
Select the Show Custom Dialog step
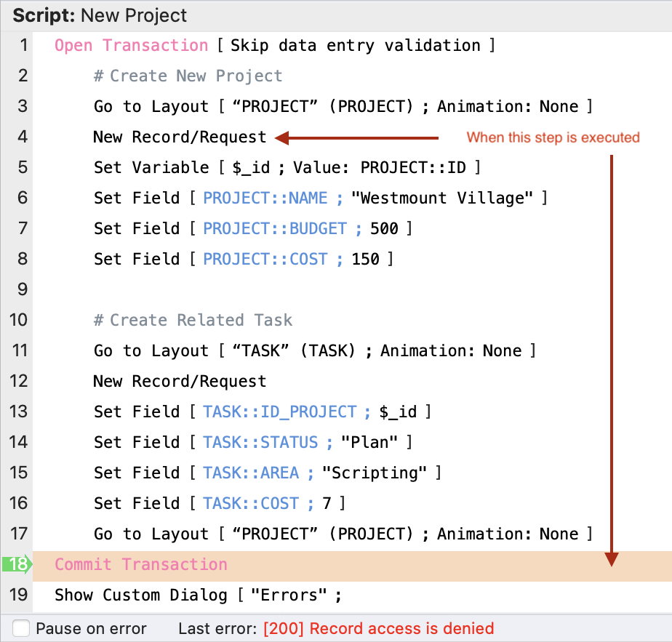[x=198, y=595]
